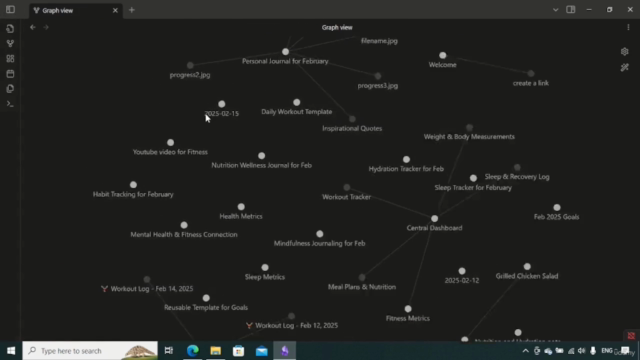
Task: Click the Type here to search box
Action: (90, 351)
